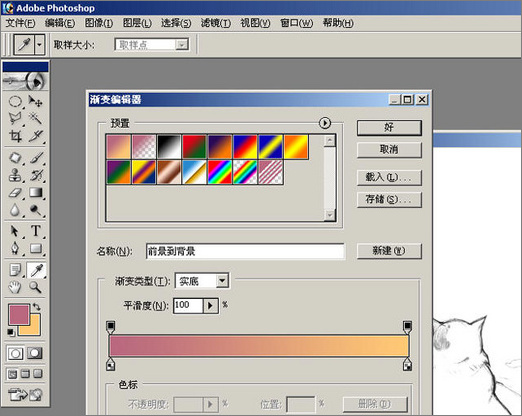Select the Polygonal Lasso tool
Viewport: 522px width, 416px height.
(15, 118)
